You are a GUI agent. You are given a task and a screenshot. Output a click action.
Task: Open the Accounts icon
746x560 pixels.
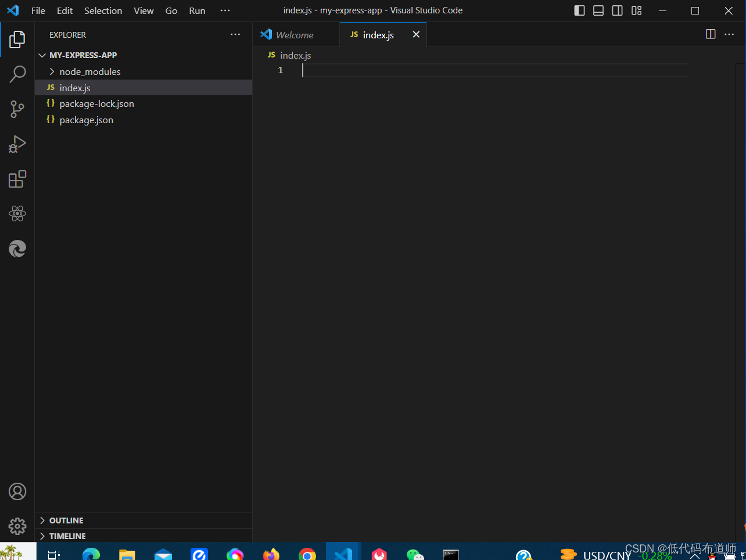tap(17, 491)
